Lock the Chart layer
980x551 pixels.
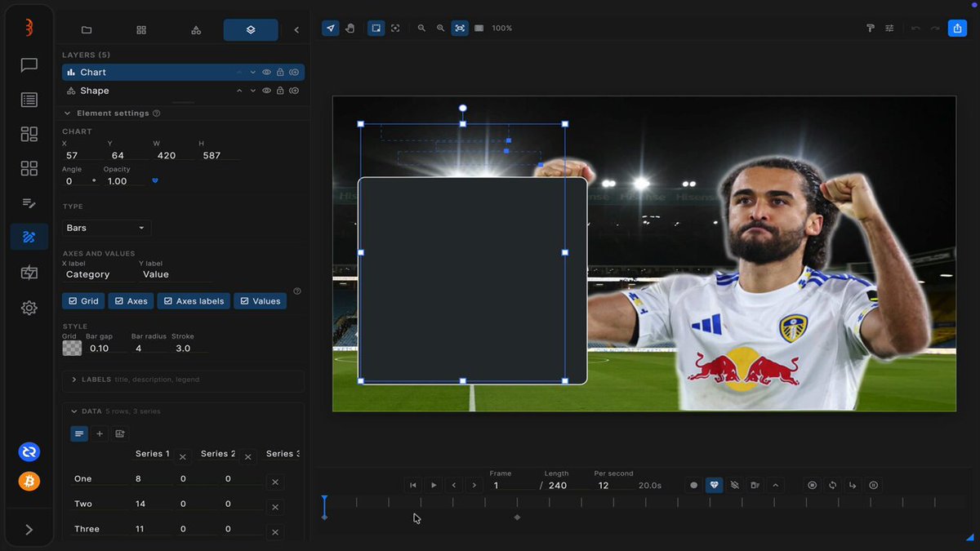280,73
